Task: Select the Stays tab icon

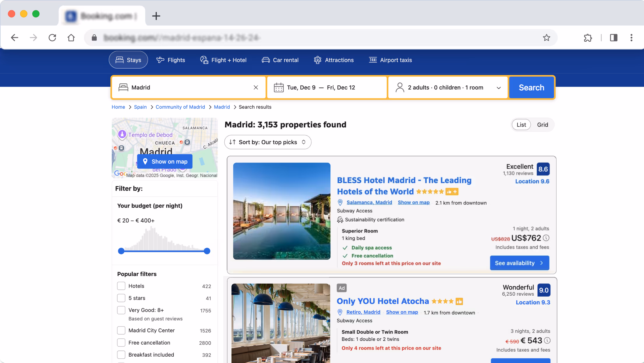Action: (119, 60)
